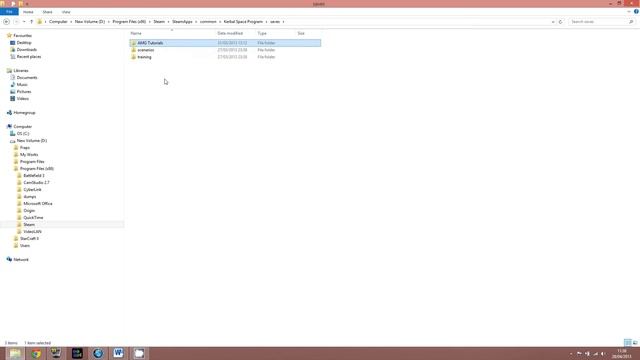Screen dimensions: 640x360
Task: Select the scenarios folder in file list
Action: click(146, 50)
